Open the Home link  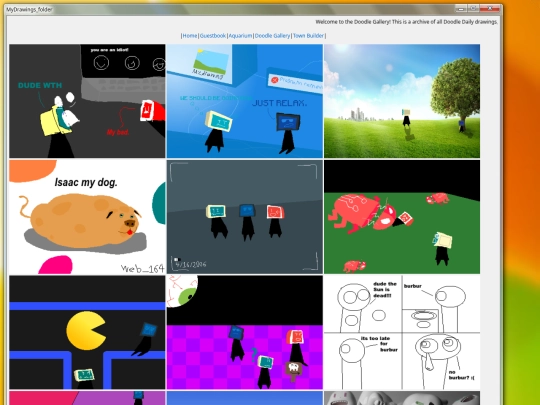point(190,36)
